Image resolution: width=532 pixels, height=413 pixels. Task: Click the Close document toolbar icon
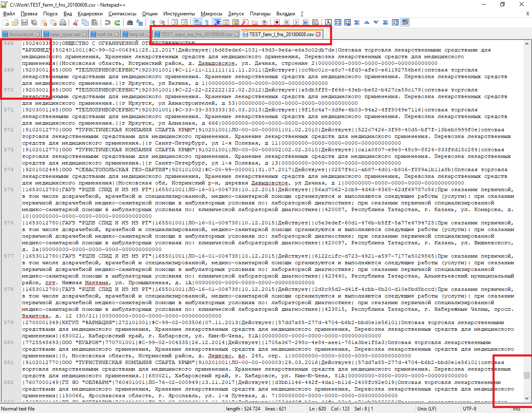tap(44, 22)
